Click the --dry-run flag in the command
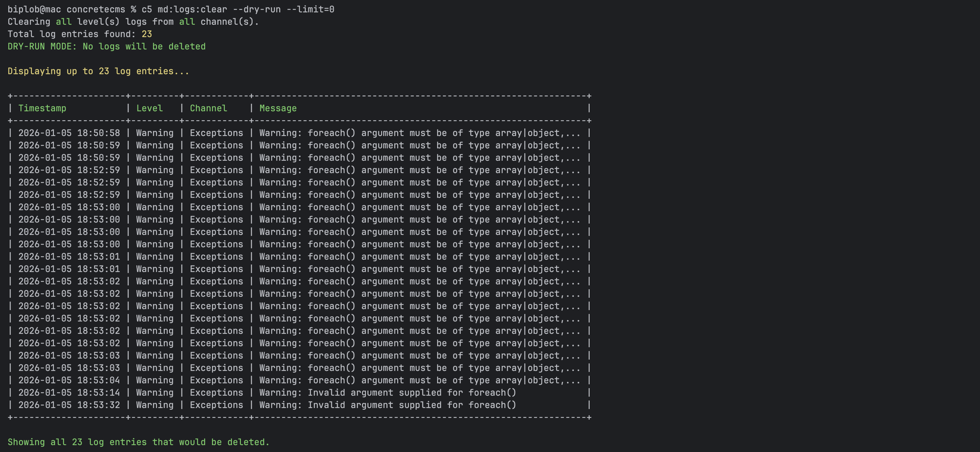The height and width of the screenshot is (452, 980). pyautogui.click(x=256, y=9)
